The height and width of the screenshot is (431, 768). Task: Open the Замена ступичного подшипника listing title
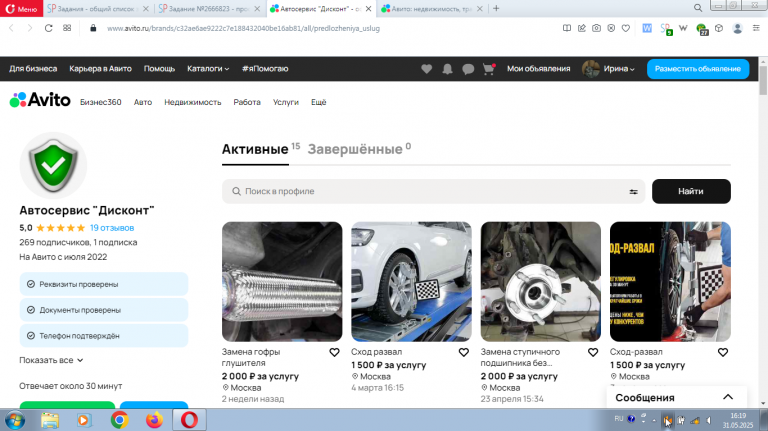click(520, 358)
